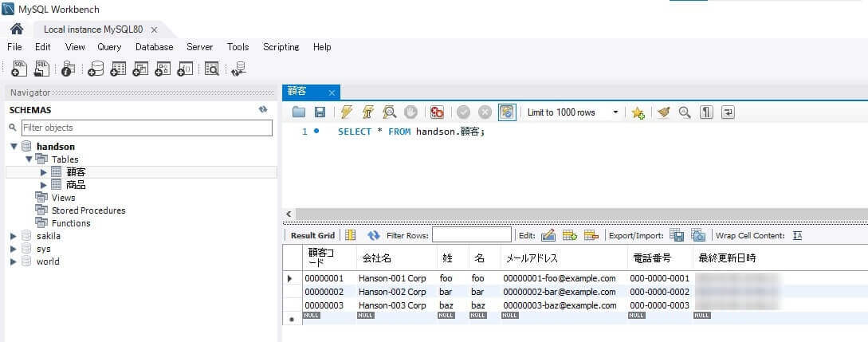
Task: Select the Views tree item
Action: (63, 198)
